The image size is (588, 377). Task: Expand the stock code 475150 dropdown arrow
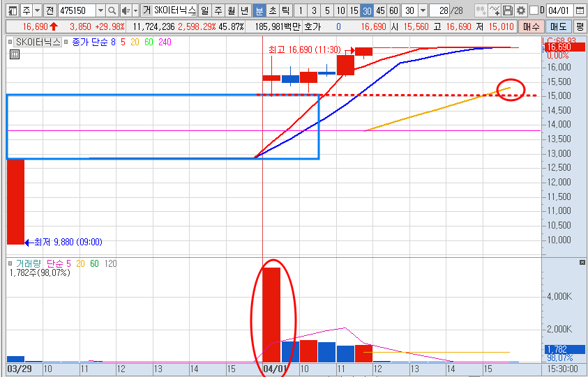[100, 10]
